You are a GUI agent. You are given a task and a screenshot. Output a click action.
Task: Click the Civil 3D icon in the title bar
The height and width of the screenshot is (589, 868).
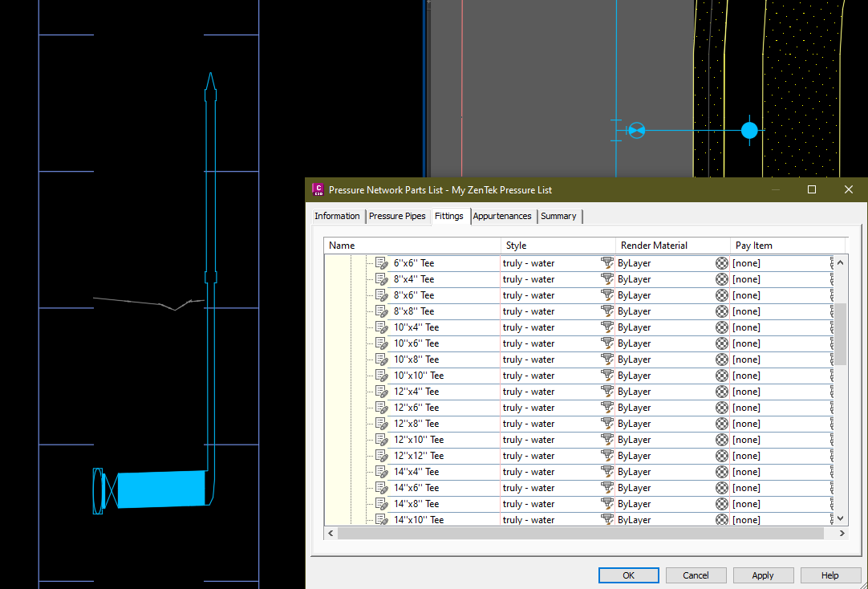pos(318,189)
